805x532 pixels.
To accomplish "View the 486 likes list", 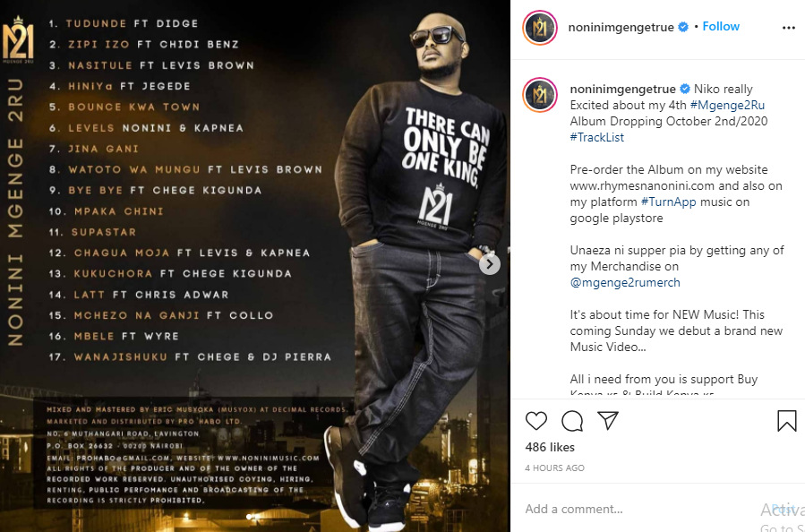I will point(550,447).
